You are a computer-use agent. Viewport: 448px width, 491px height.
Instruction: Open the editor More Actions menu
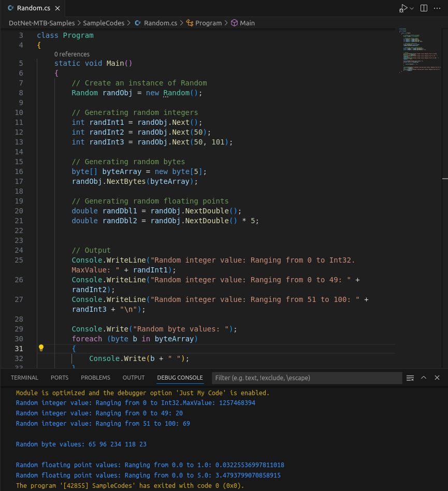(437, 8)
